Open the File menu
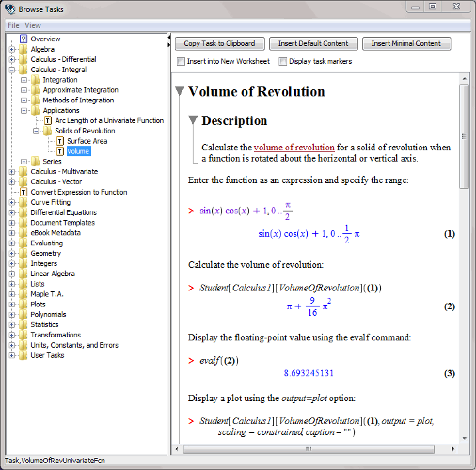This screenshot has width=476, height=470. tap(13, 25)
